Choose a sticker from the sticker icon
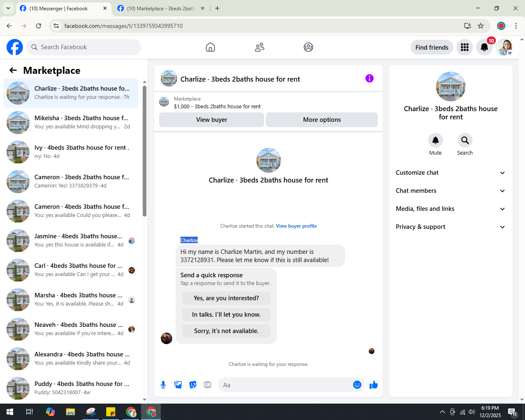This screenshot has width=525, height=420. [193, 385]
